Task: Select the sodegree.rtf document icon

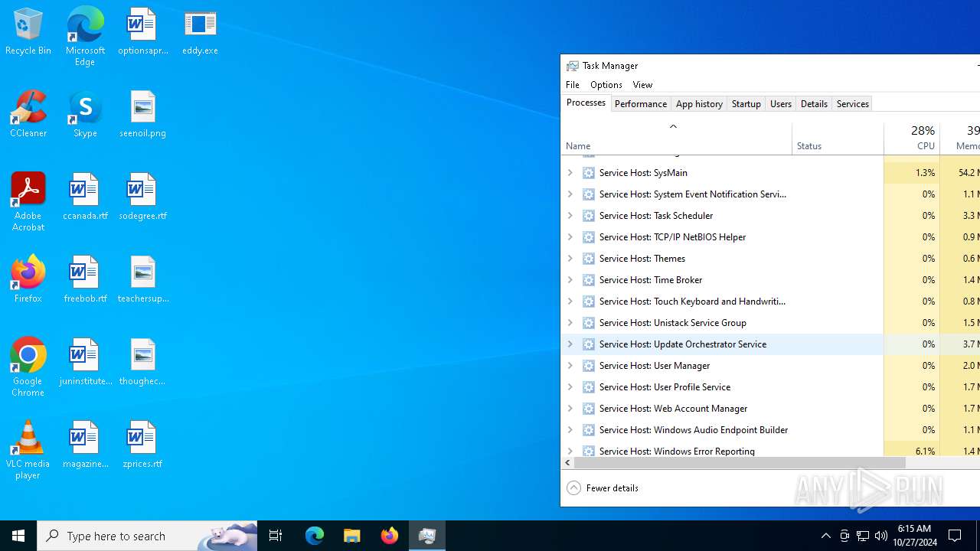Action: click(x=142, y=197)
